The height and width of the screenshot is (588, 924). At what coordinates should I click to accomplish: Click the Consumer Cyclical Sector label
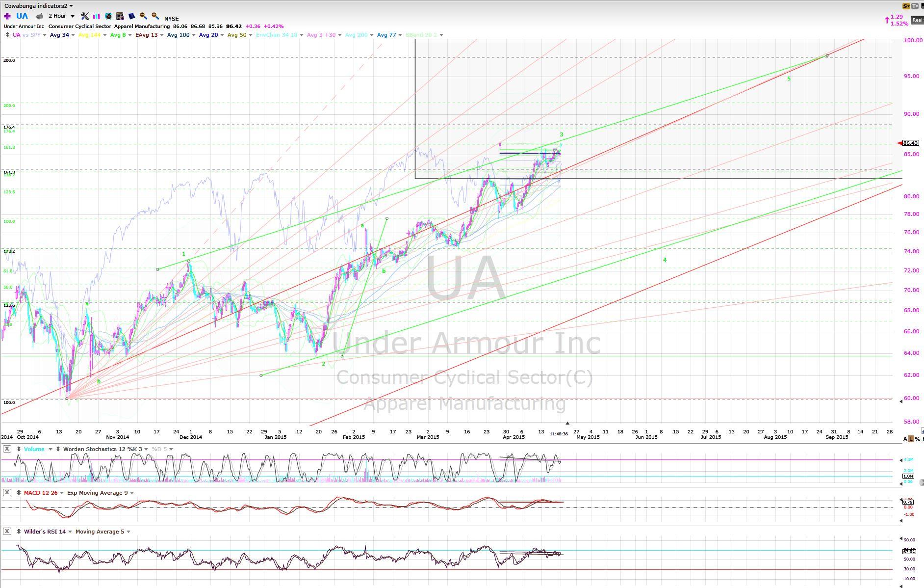(x=79, y=26)
